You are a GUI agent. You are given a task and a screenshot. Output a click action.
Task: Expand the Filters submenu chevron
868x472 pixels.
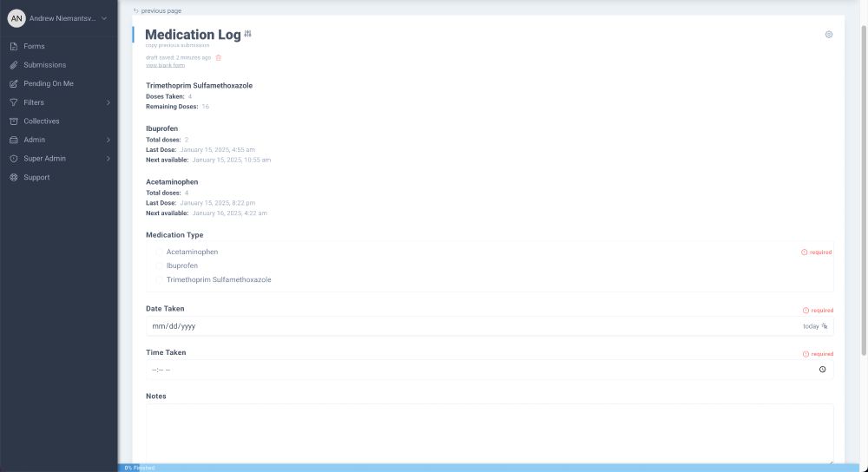tap(108, 102)
